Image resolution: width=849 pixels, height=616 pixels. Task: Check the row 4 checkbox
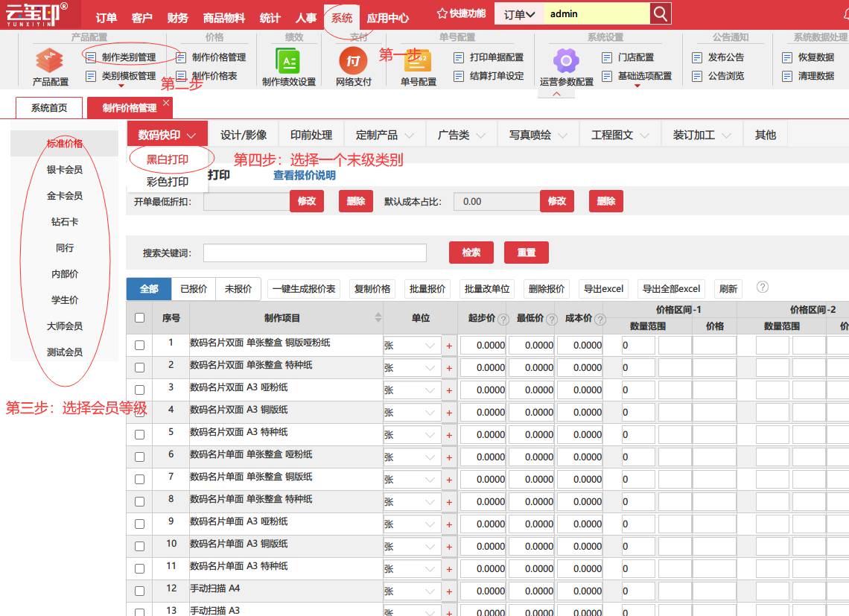click(140, 413)
